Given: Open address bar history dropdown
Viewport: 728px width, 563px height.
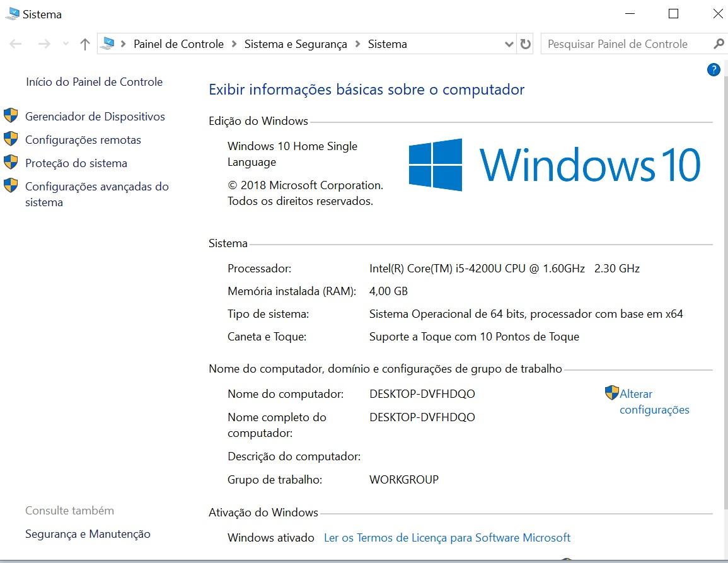Looking at the screenshot, I should pyautogui.click(x=509, y=44).
